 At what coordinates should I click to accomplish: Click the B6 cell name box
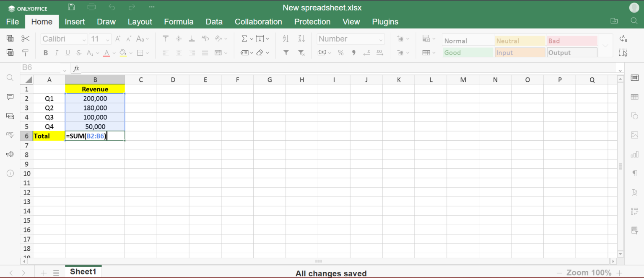41,68
